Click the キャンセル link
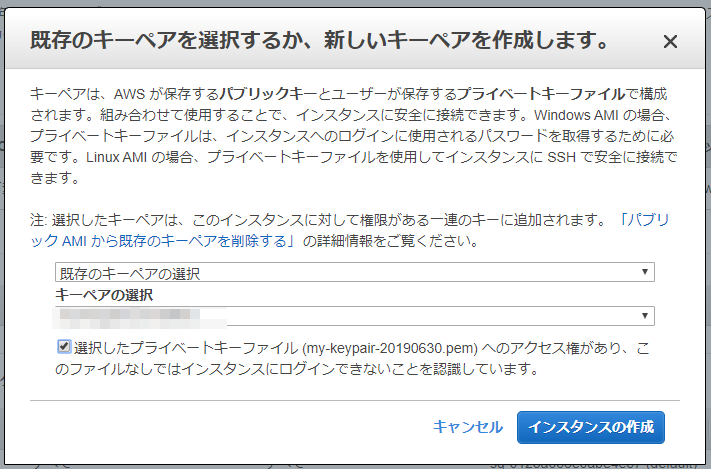The width and height of the screenshot is (711, 469). tap(468, 427)
